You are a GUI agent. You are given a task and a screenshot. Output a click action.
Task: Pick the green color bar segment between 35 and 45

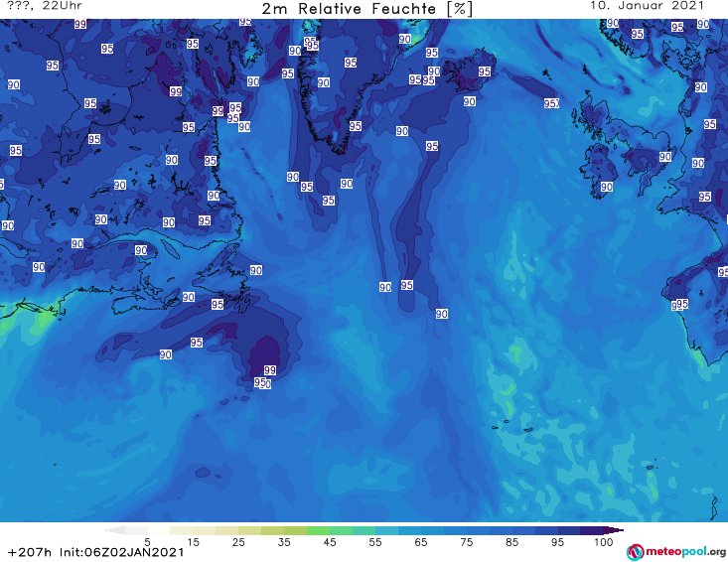click(x=318, y=530)
